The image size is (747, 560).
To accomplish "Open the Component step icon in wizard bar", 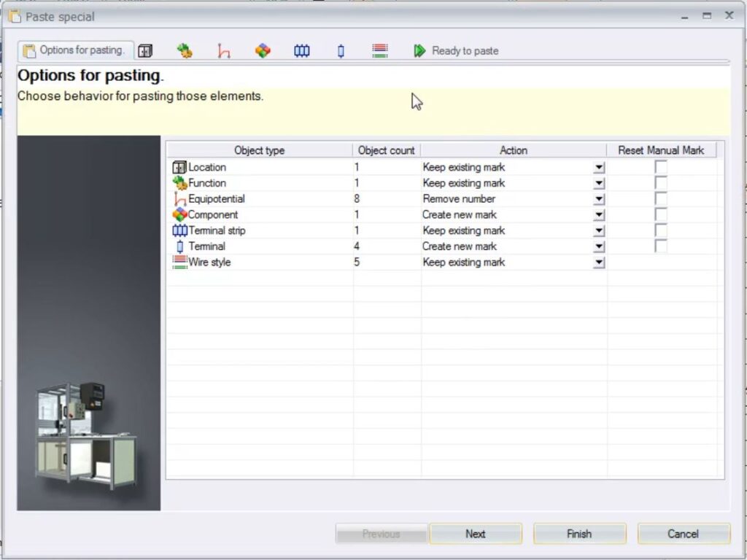I will coord(263,50).
